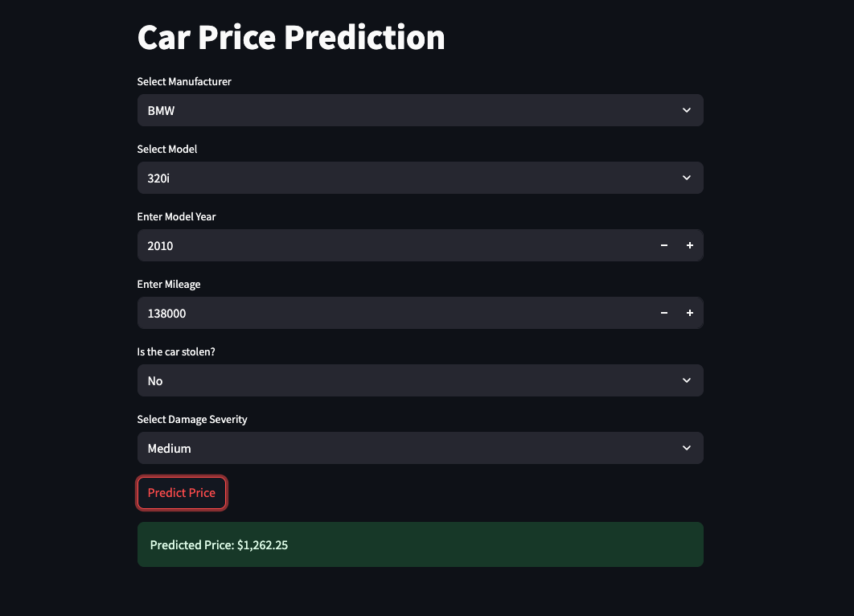Click the 'Enter Mileage' label text

[169, 285]
